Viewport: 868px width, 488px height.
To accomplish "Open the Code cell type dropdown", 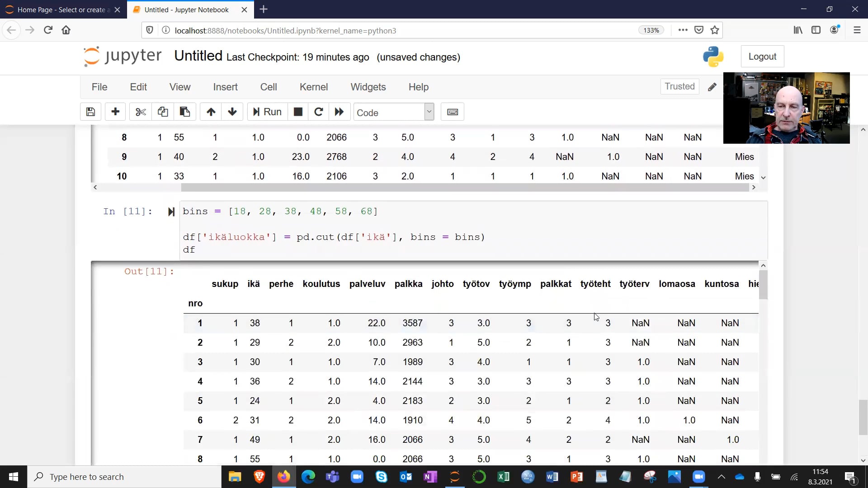I will 392,112.
